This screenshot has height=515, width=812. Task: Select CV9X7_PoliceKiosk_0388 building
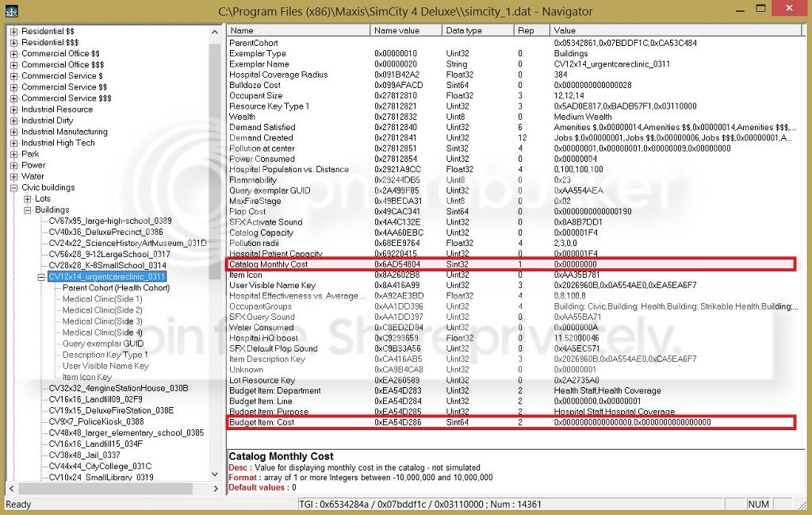[x=96, y=422]
